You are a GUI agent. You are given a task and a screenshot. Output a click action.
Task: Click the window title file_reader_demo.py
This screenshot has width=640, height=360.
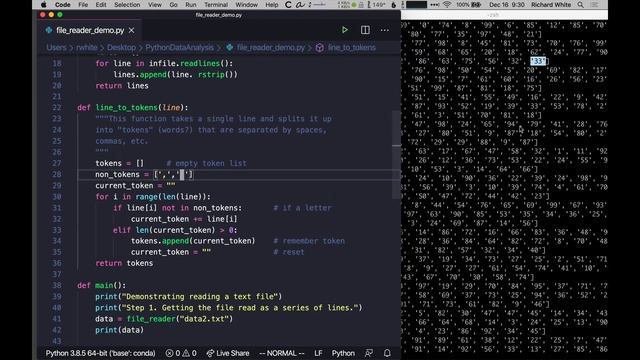(x=219, y=15)
